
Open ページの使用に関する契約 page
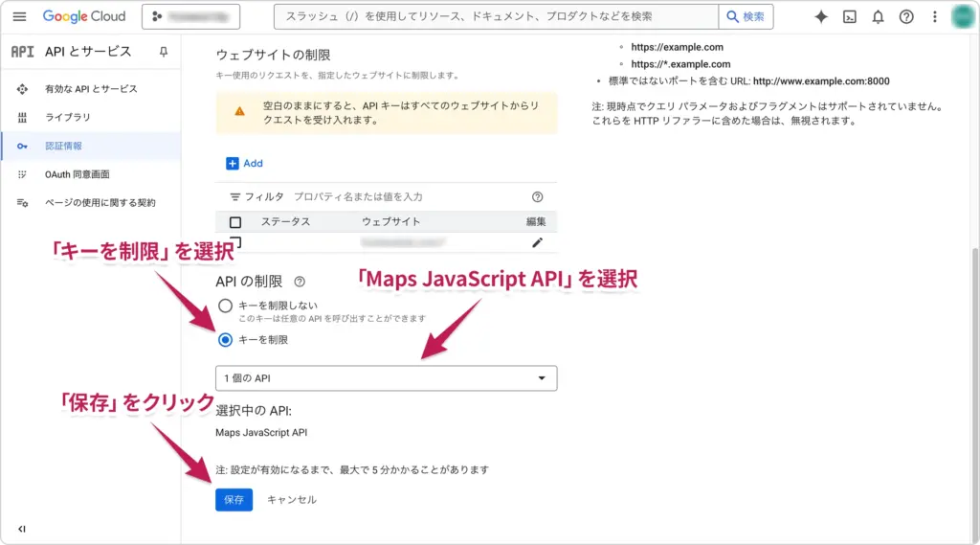[x=91, y=203]
